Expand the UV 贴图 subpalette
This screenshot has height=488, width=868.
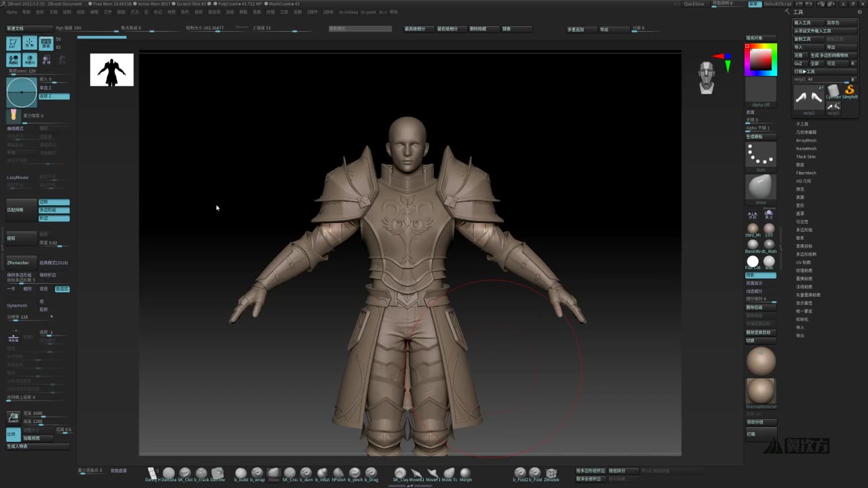[804, 262]
